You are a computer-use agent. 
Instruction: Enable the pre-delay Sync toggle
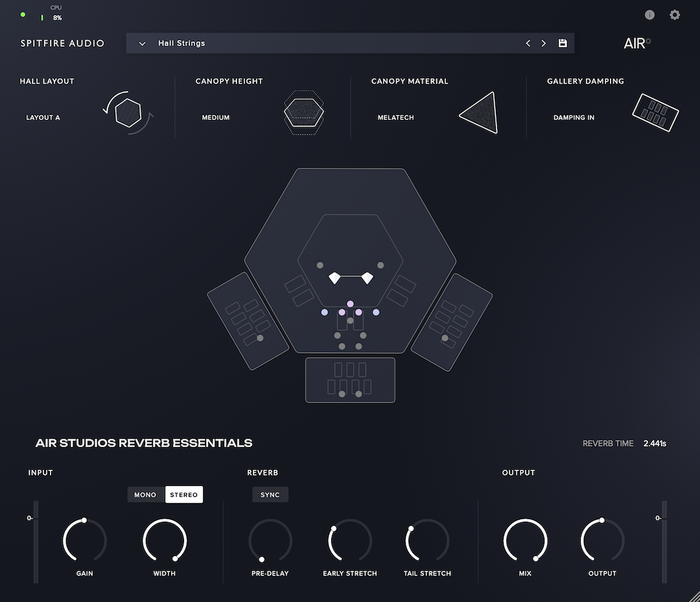coord(270,495)
